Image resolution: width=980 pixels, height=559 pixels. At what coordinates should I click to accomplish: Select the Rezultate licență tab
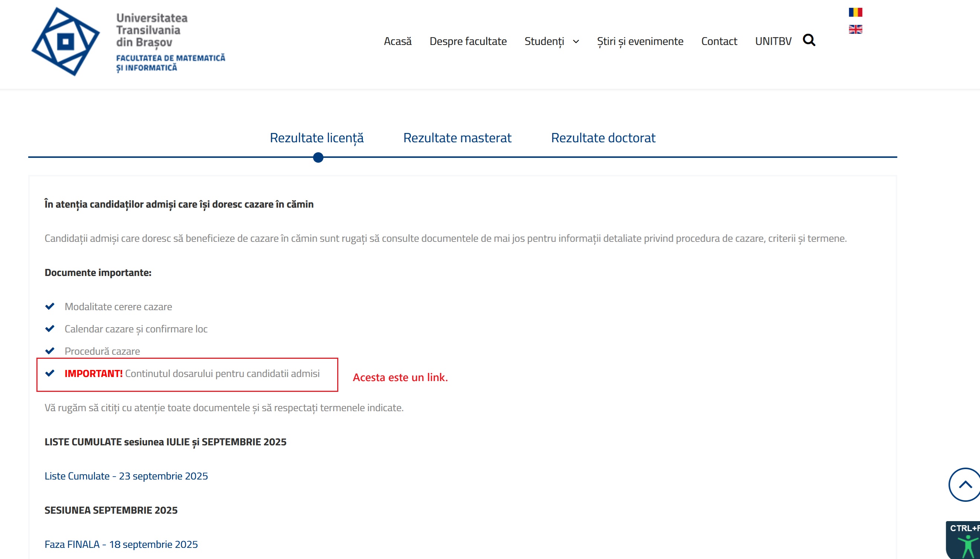pyautogui.click(x=317, y=138)
